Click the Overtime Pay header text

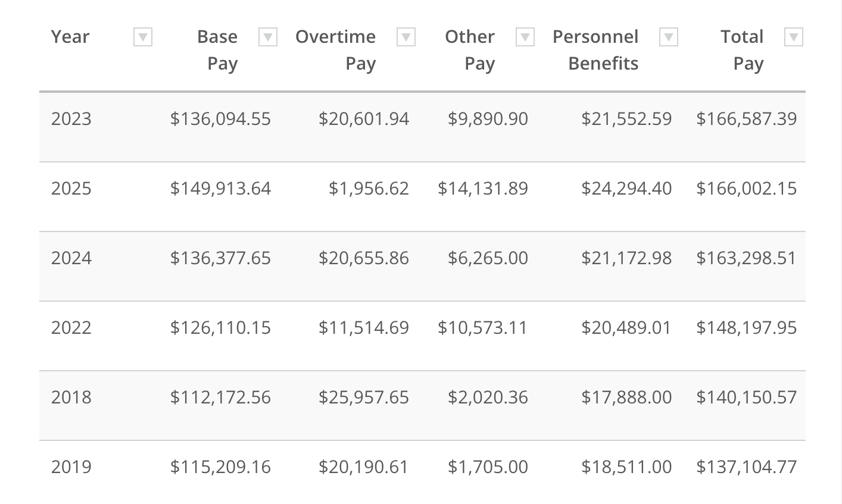pos(336,50)
